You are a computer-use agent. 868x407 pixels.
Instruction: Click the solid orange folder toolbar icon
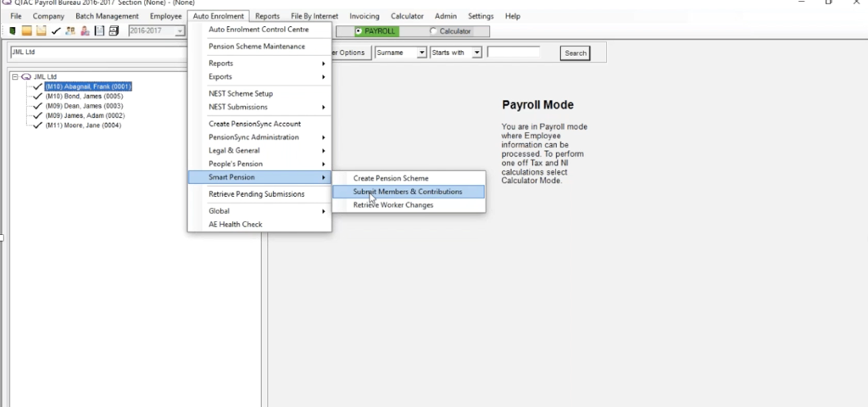26,31
